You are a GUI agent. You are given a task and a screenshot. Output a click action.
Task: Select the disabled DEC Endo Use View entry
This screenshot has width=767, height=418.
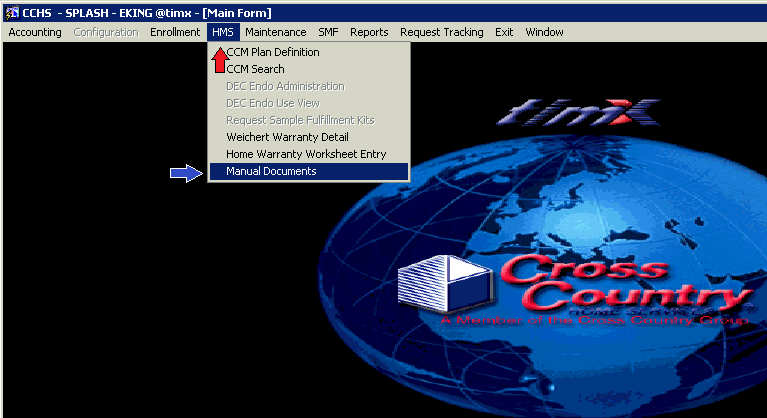tap(309, 104)
